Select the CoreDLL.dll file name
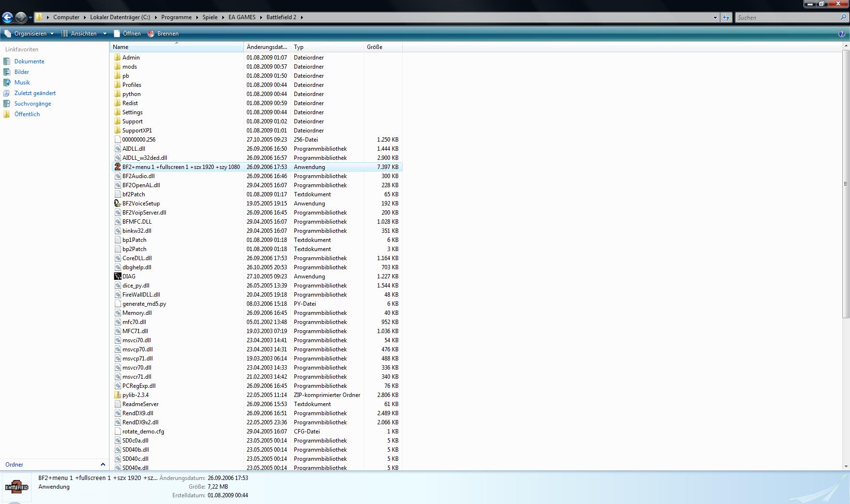This screenshot has width=850, height=504. click(x=137, y=258)
